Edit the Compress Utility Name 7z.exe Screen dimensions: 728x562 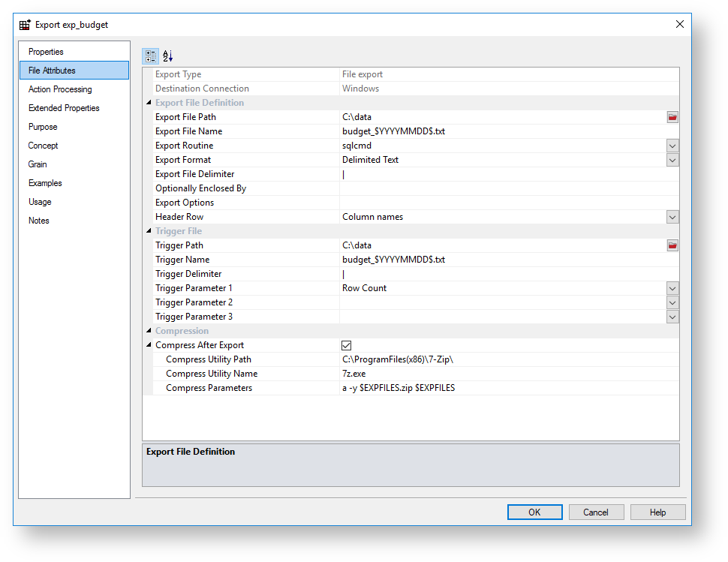510,374
